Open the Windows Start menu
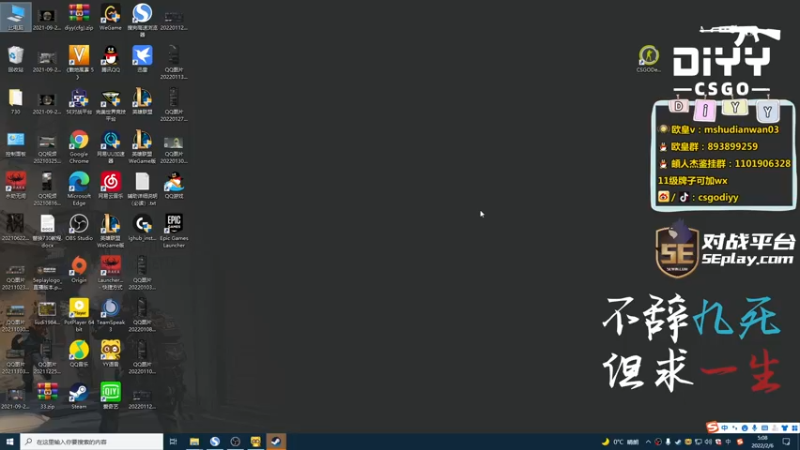Image resolution: width=800 pixels, height=450 pixels. pos(10,441)
